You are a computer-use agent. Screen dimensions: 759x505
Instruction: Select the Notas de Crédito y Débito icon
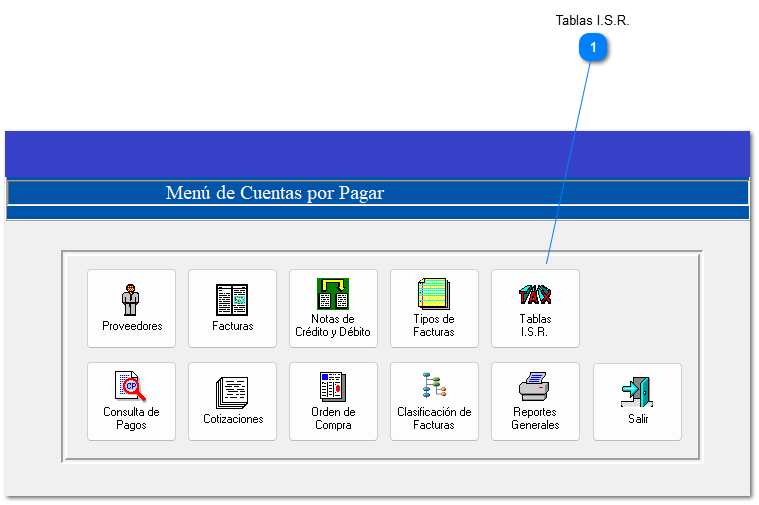pos(333,293)
